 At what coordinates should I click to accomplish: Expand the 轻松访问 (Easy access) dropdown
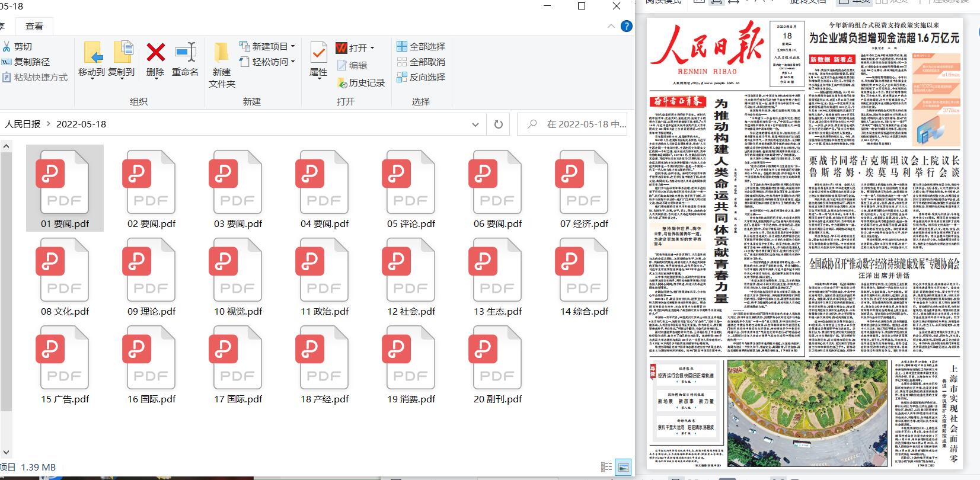click(x=293, y=62)
